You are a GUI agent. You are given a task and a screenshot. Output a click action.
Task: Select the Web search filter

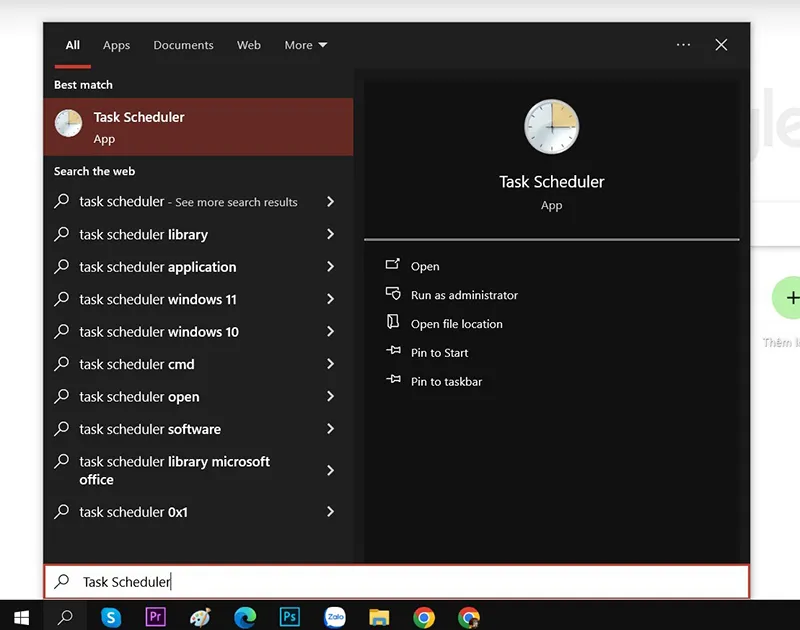[249, 45]
